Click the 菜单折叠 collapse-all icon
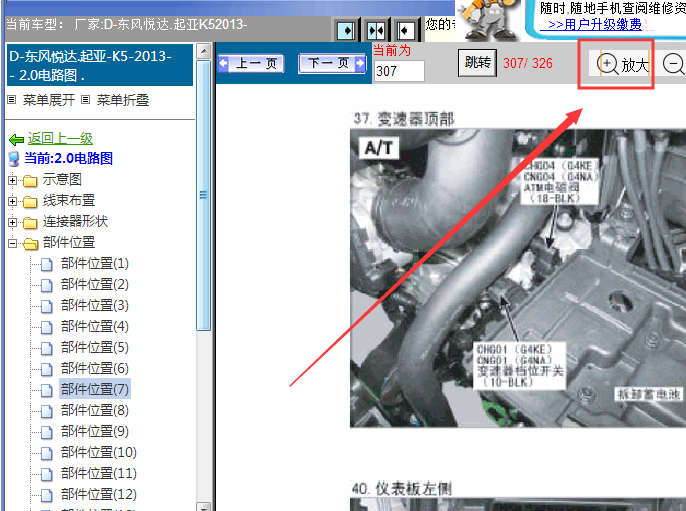This screenshot has width=686, height=511. tap(86, 100)
